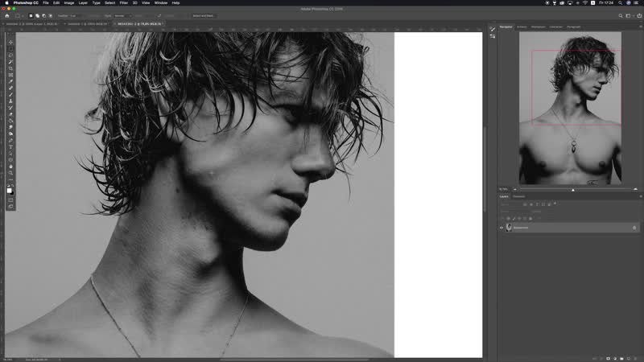
Task: Click the Home icon in options bar
Action: (7, 15)
